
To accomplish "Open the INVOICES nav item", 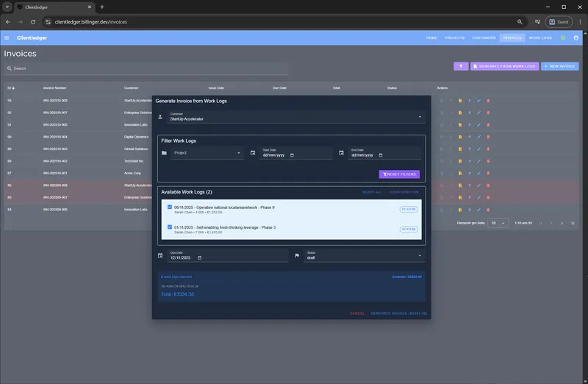I will (512, 38).
